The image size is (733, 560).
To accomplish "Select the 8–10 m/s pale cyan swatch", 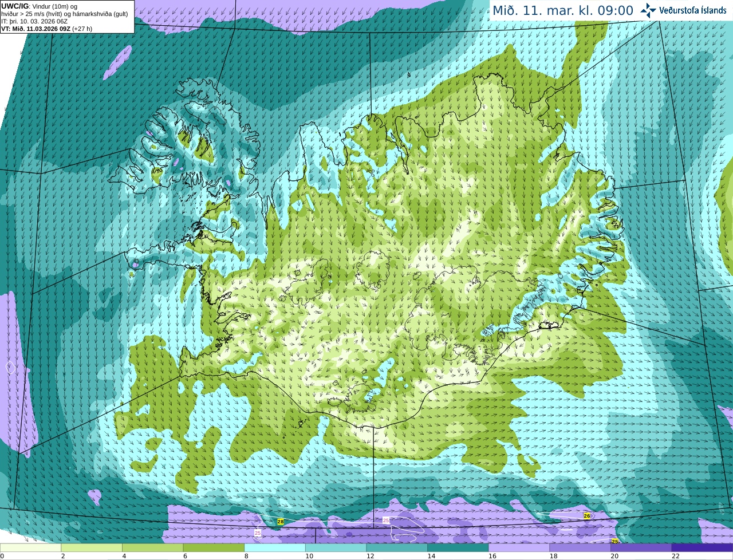I will point(275,547).
